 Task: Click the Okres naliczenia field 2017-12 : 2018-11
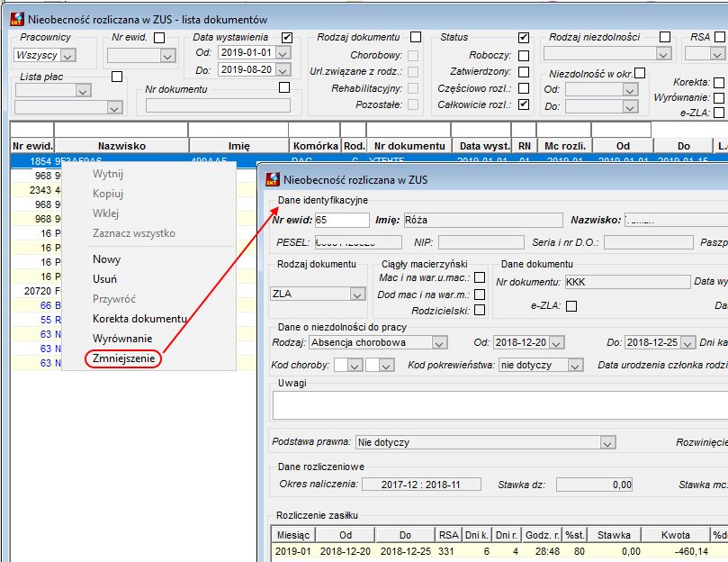[421, 485]
